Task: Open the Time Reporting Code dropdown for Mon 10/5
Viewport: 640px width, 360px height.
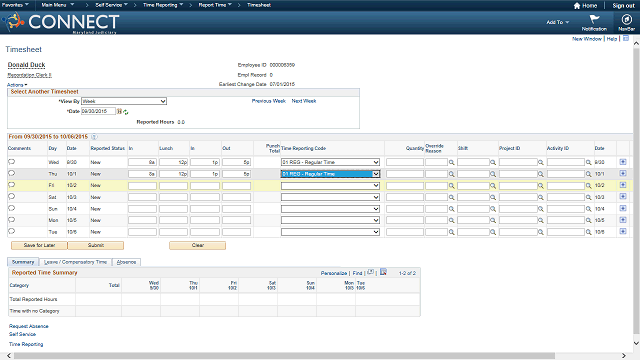Action: [330, 220]
